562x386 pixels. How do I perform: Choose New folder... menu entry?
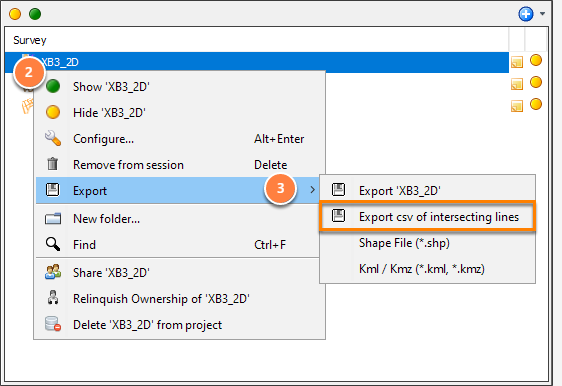click(178, 219)
